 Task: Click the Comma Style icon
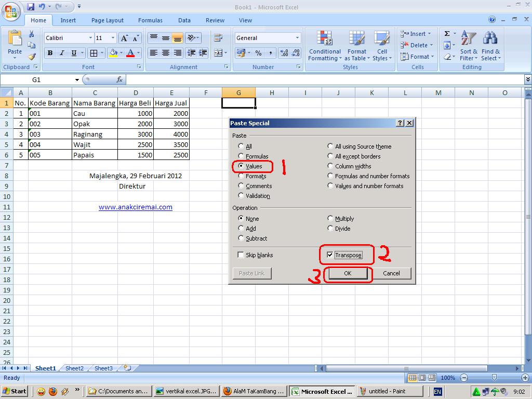(270, 53)
